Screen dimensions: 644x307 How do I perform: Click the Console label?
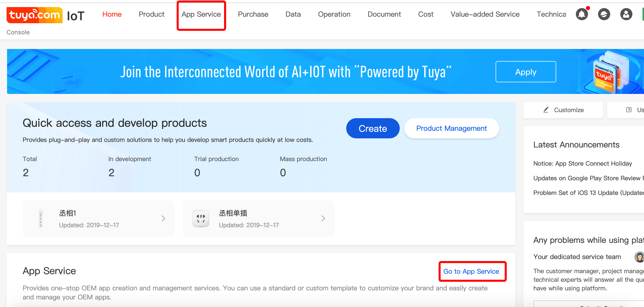18,32
